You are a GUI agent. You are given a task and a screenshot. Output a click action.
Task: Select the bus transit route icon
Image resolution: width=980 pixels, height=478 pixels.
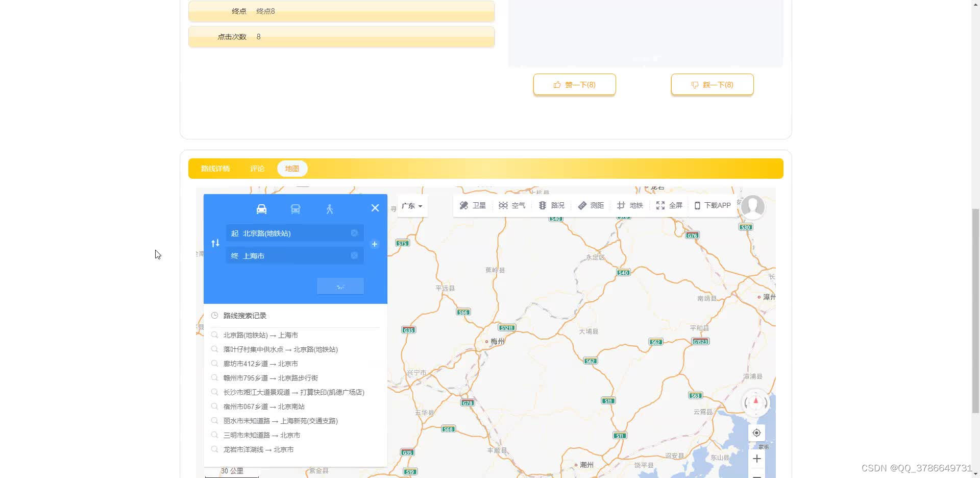(x=296, y=209)
